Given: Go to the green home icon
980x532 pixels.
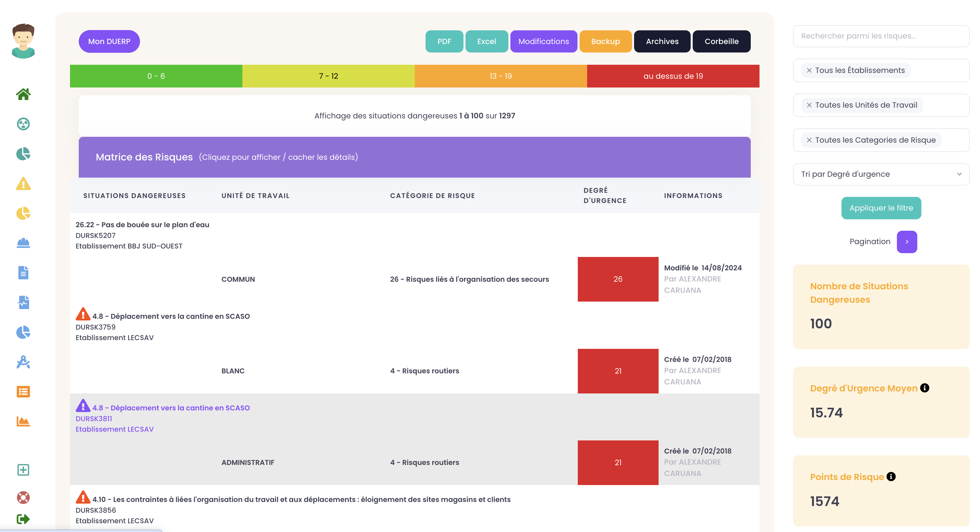Looking at the screenshot, I should [x=23, y=94].
